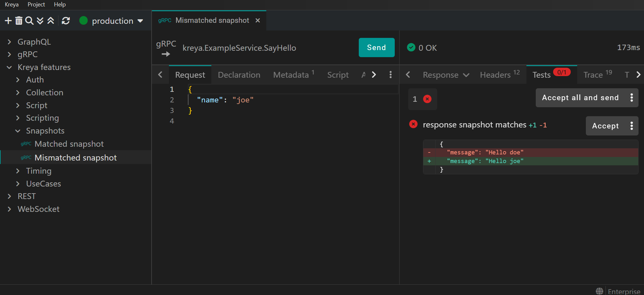Switch to the Declaration tab
Image resolution: width=644 pixels, height=295 pixels.
[x=239, y=75]
